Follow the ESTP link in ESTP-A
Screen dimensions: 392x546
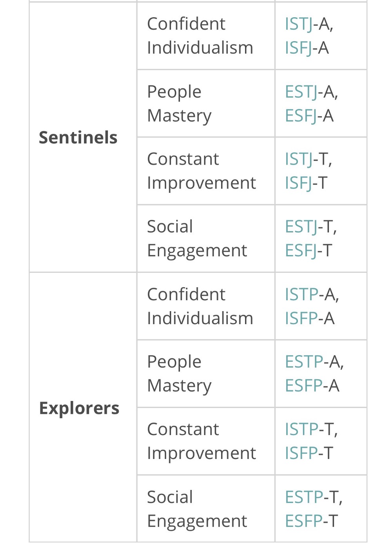[304, 362]
